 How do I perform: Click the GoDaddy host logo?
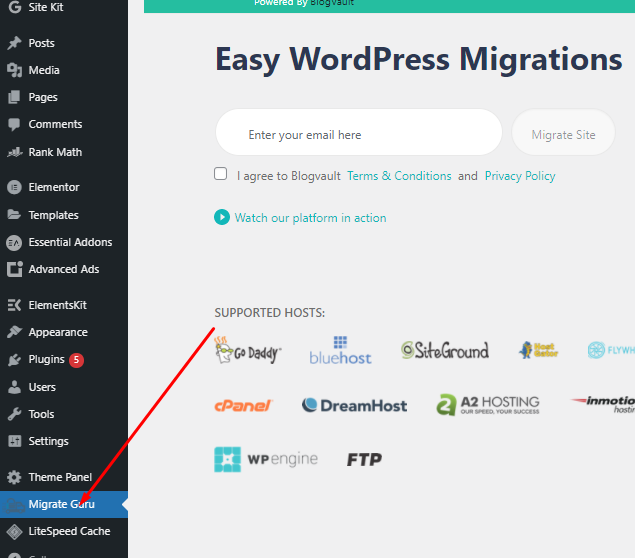248,350
